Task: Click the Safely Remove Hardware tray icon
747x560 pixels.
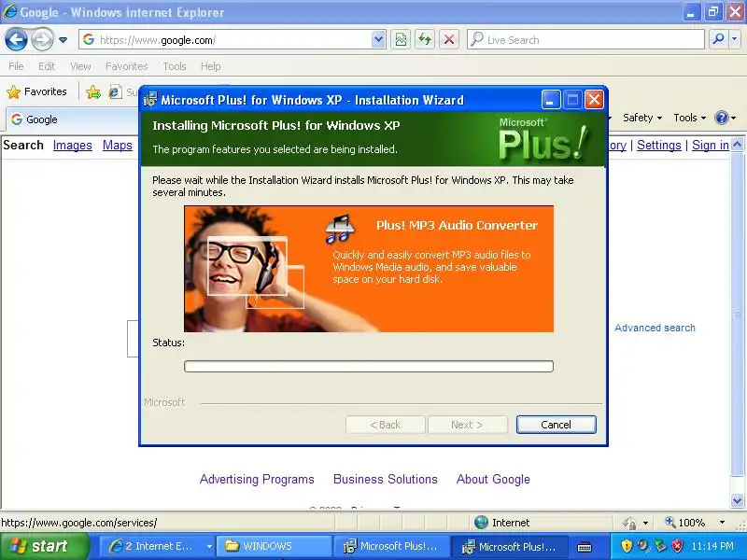Action: (660, 546)
